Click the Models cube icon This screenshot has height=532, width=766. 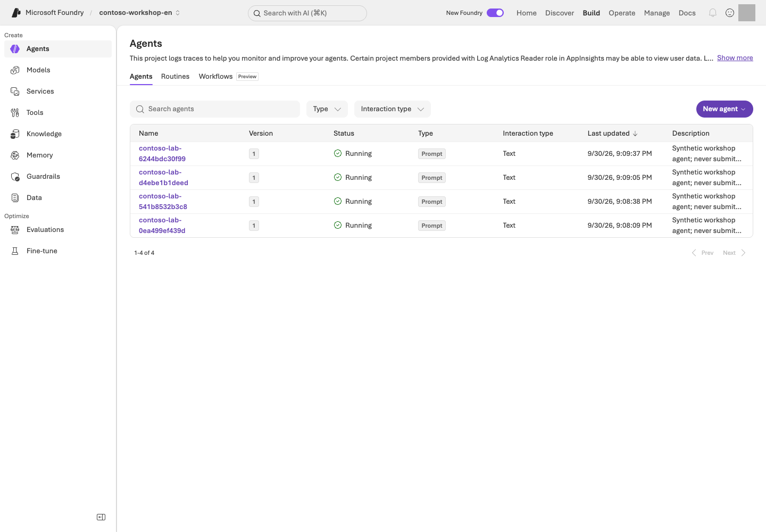pyautogui.click(x=15, y=70)
